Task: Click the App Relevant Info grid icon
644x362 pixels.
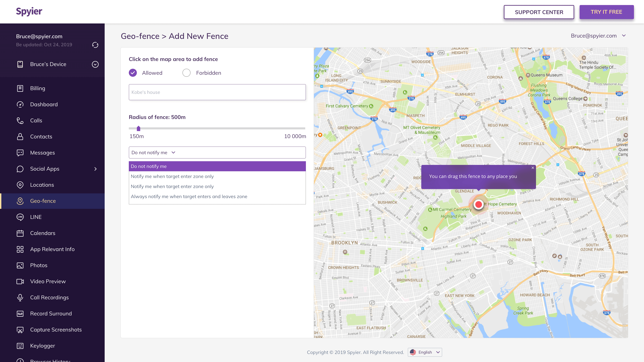Action: tap(20, 249)
